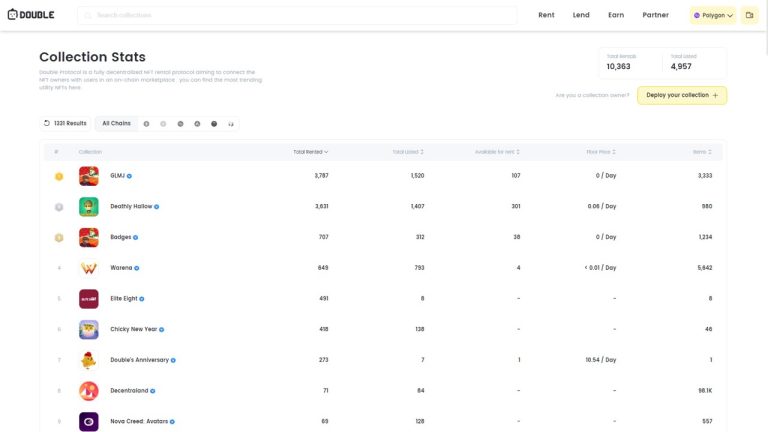Click the Double's Anniversary collection icon
Image resolution: width=768 pixels, height=432 pixels.
(x=89, y=359)
